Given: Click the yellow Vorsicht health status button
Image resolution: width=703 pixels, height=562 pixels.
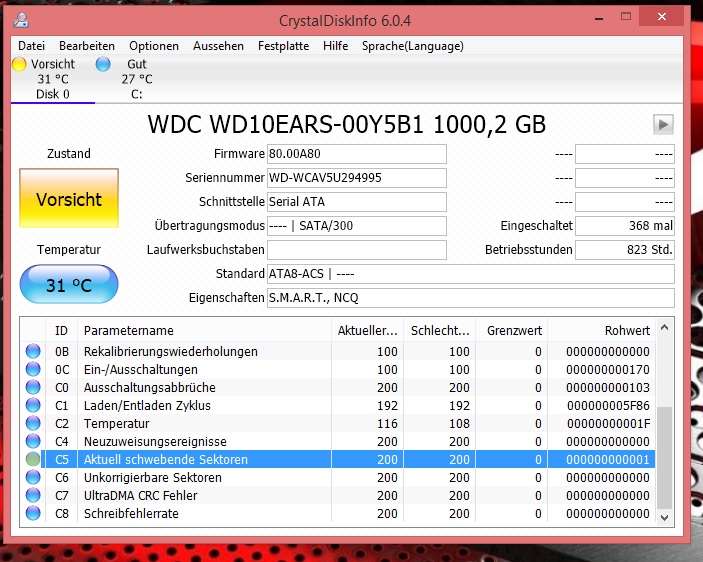Looking at the screenshot, I should (69, 198).
